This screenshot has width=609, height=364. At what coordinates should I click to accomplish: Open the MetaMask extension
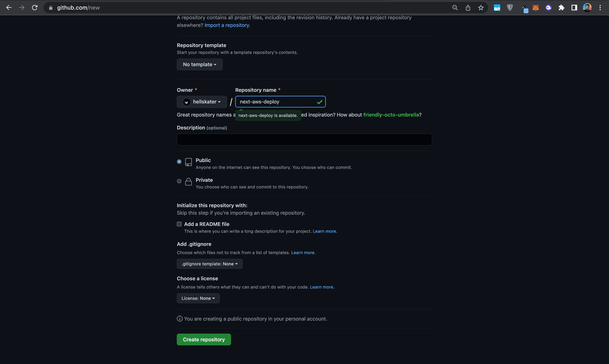pos(536,7)
